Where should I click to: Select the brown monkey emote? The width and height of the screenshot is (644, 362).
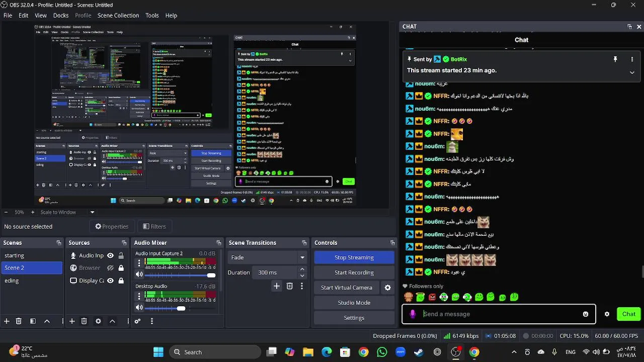[409, 297]
